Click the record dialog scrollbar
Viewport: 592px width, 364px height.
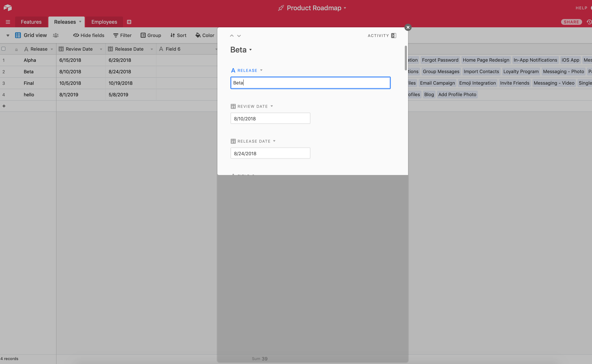click(406, 58)
